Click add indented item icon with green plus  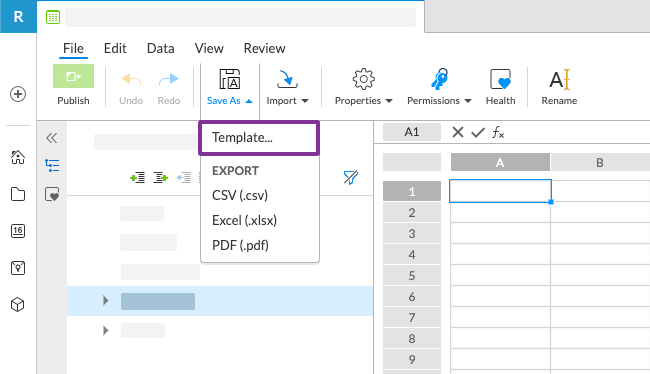138,178
